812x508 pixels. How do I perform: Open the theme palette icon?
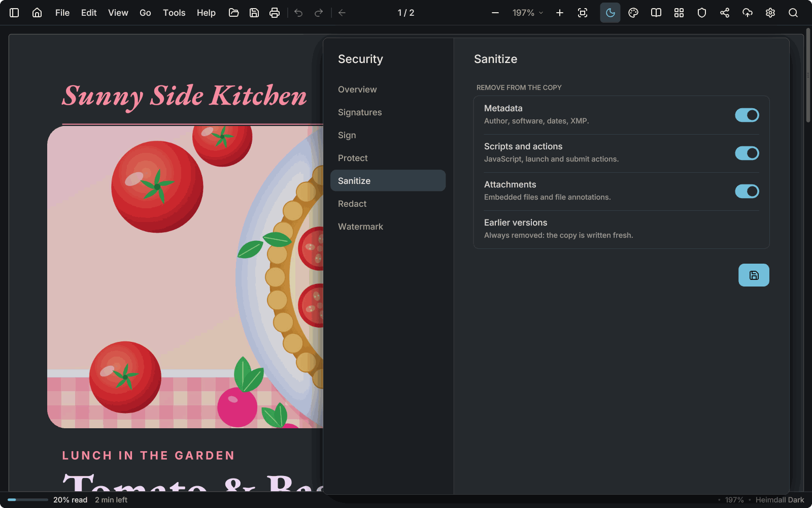click(633, 13)
